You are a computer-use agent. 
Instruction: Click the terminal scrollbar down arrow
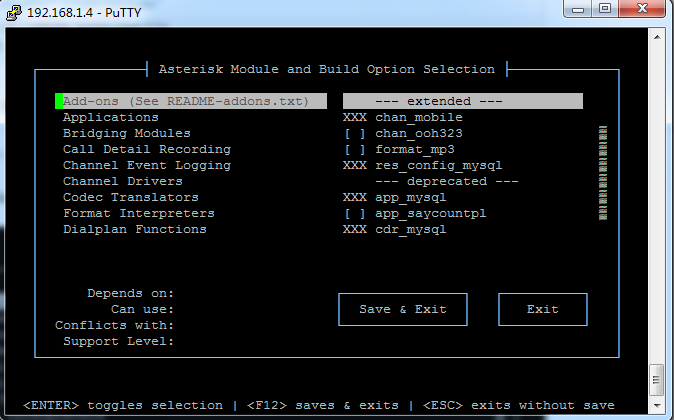(657, 405)
